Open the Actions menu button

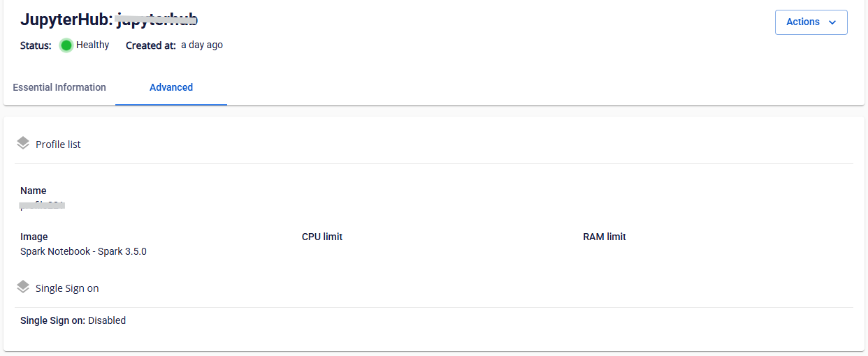(x=811, y=22)
